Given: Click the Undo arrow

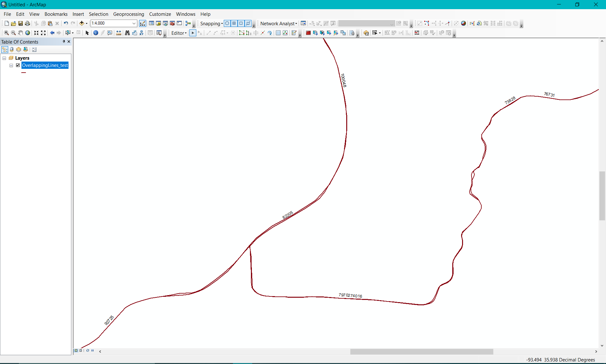Looking at the screenshot, I should (66, 23).
